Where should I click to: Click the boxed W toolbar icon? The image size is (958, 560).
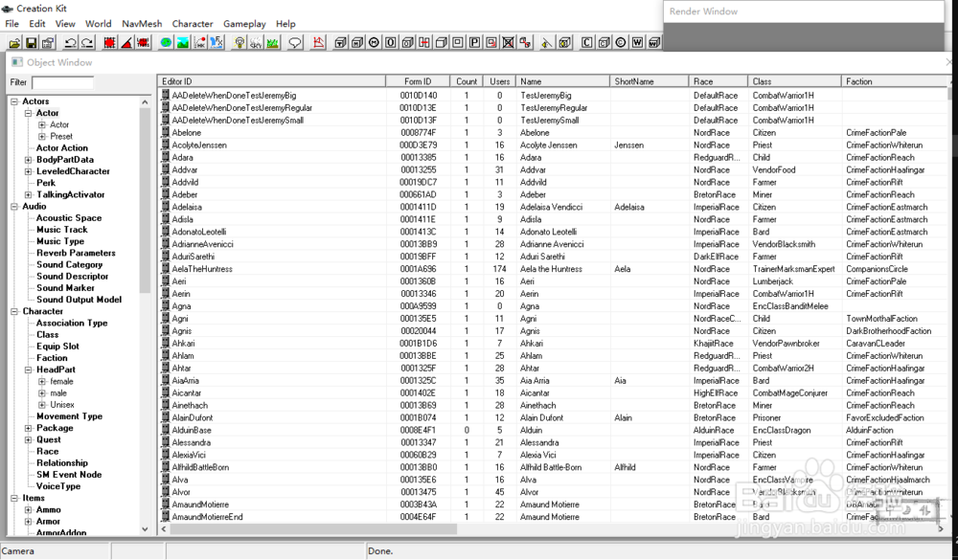pyautogui.click(x=637, y=42)
